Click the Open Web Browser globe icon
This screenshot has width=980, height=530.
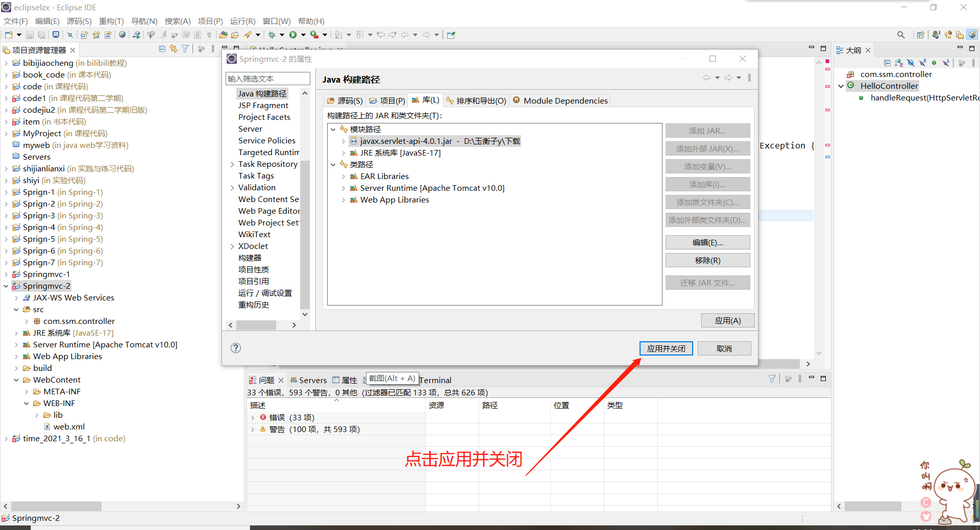coord(122,35)
